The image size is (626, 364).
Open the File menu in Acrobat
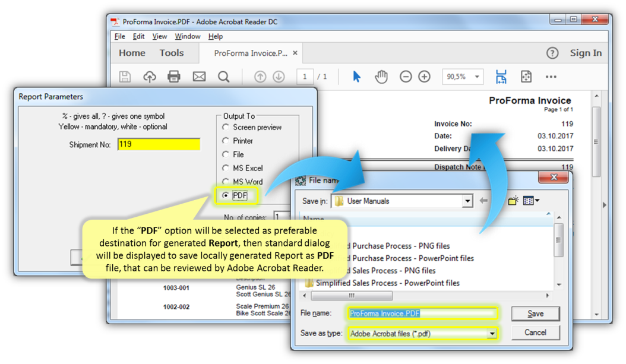click(120, 36)
